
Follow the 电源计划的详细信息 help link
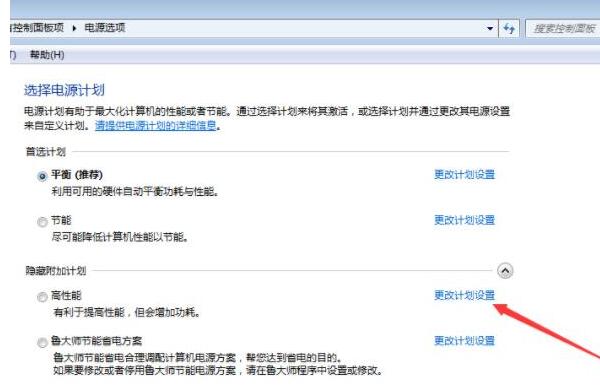click(156, 126)
